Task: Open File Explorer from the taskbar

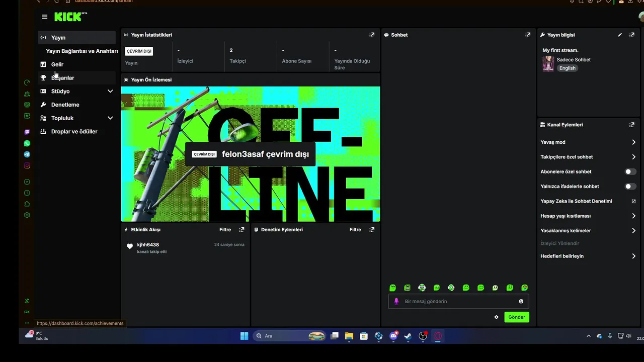Action: coord(349,336)
